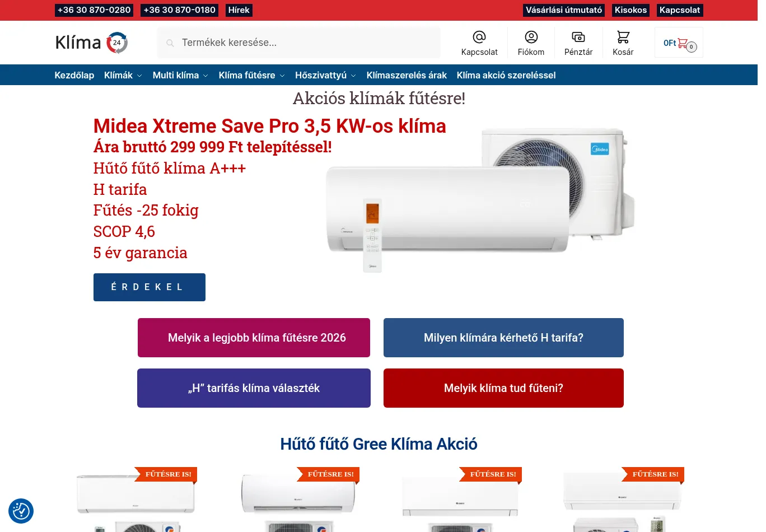Select Kezdőlap in navigation bar
This screenshot has width=766, height=532.
[x=74, y=75]
